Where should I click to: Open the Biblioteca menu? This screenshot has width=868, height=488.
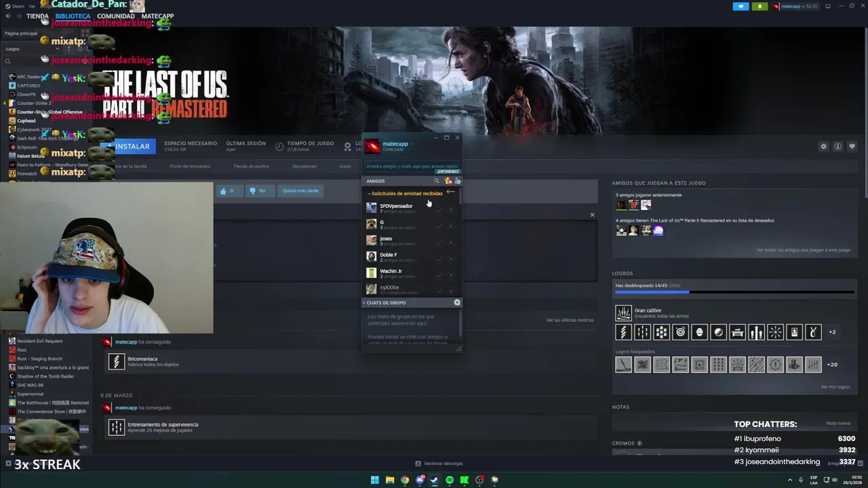click(x=73, y=16)
